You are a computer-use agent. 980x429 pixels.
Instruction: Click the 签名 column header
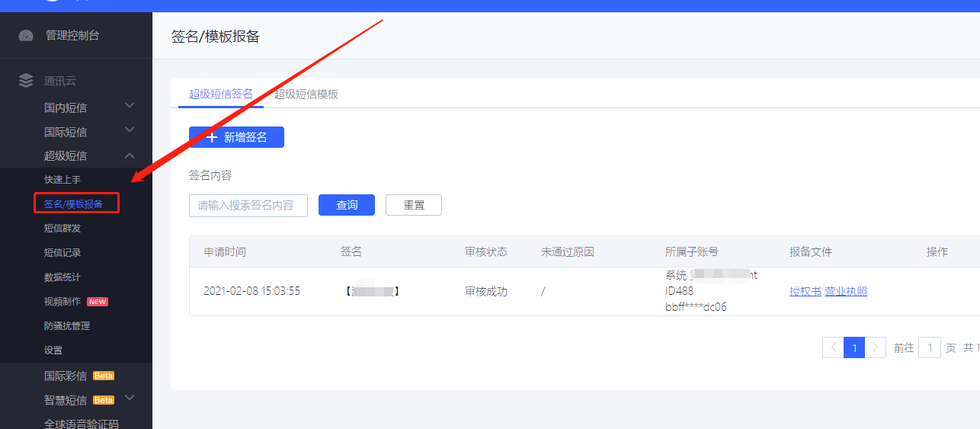[x=351, y=251]
